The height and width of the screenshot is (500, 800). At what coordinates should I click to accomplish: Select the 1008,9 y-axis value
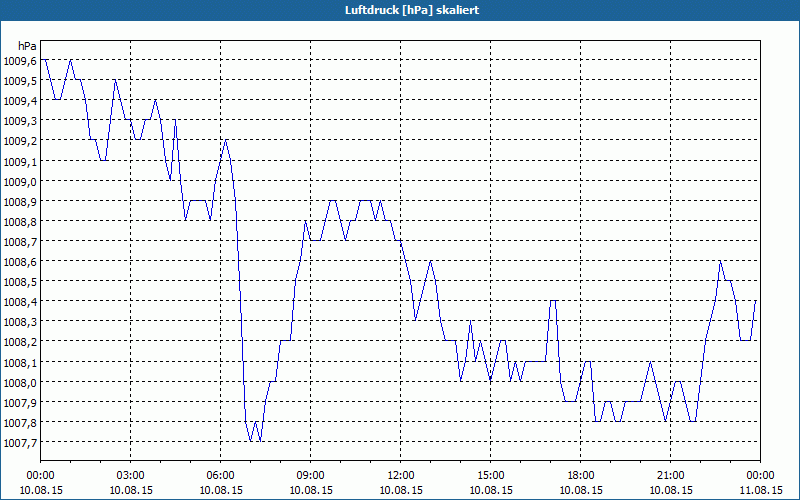(20, 202)
